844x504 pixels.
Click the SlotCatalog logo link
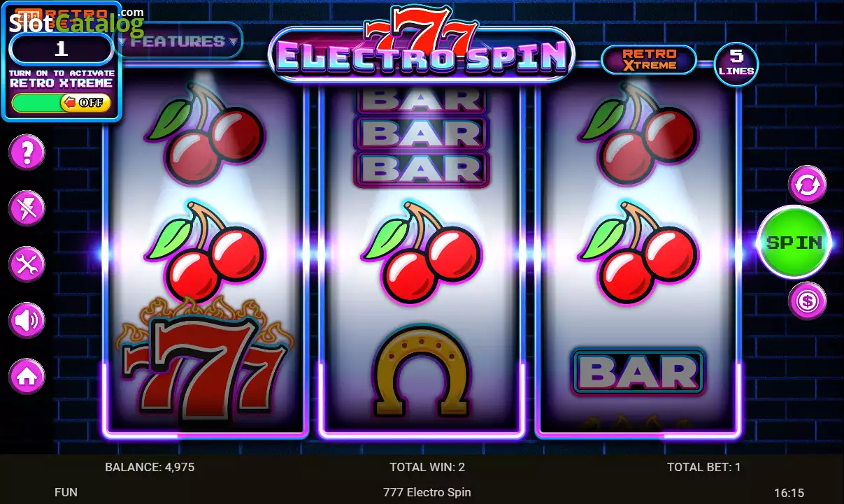76,23
